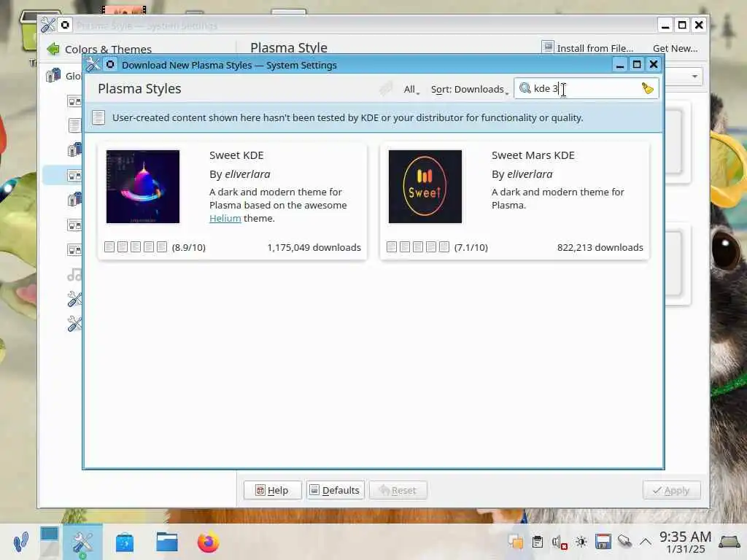Click the Defaults button
The width and height of the screenshot is (747, 560).
[x=336, y=490]
